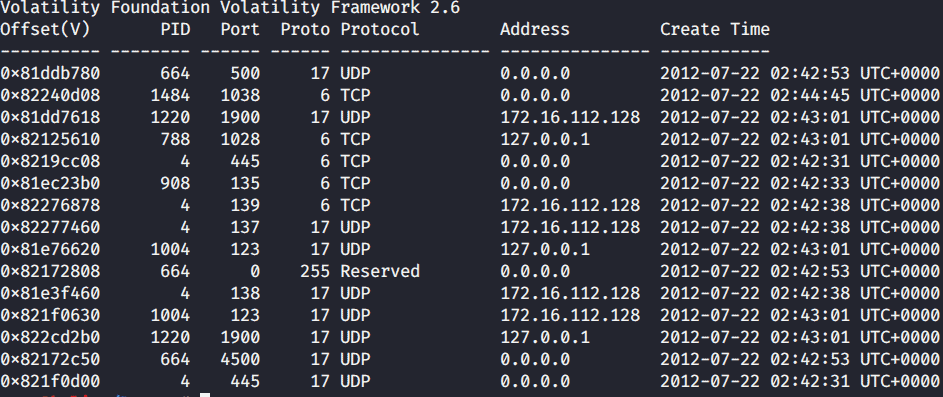
Task: Click offset value 0×821f0d00
Action: coord(50,381)
